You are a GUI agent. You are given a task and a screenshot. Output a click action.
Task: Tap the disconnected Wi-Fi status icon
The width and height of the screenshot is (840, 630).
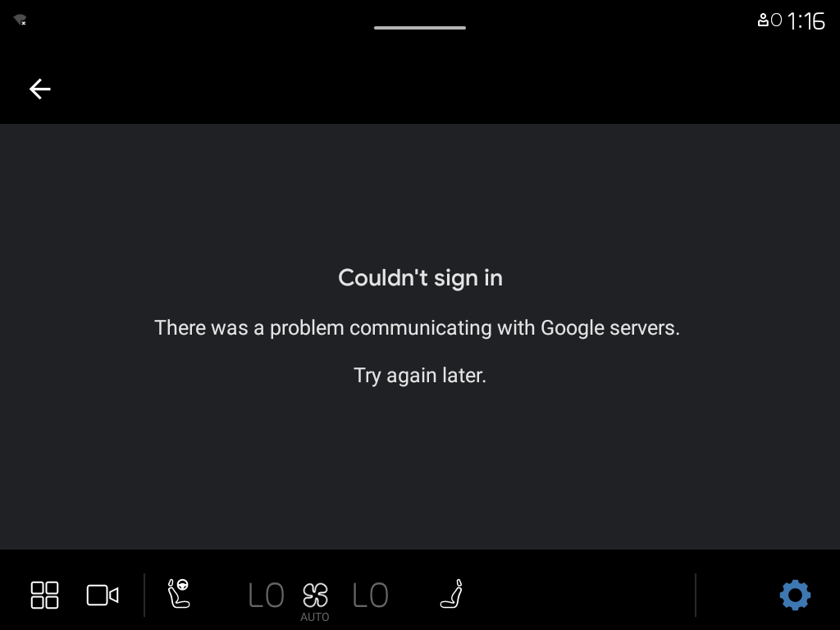[20, 20]
